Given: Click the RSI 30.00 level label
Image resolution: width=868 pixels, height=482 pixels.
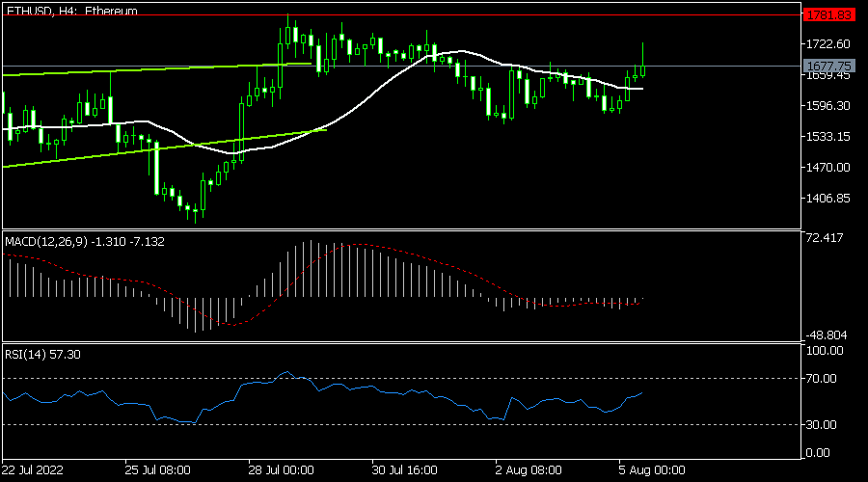Looking at the screenshot, I should [822, 424].
